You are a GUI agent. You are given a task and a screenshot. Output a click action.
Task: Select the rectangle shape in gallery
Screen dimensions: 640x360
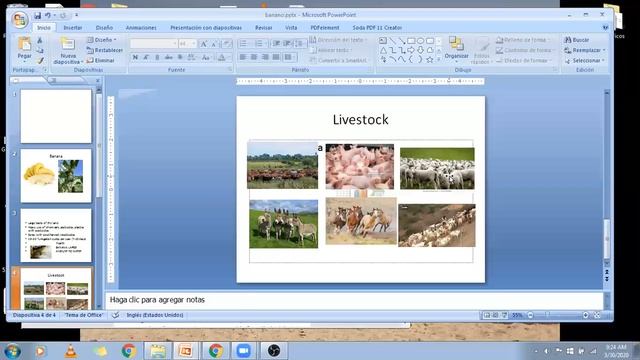(411, 41)
